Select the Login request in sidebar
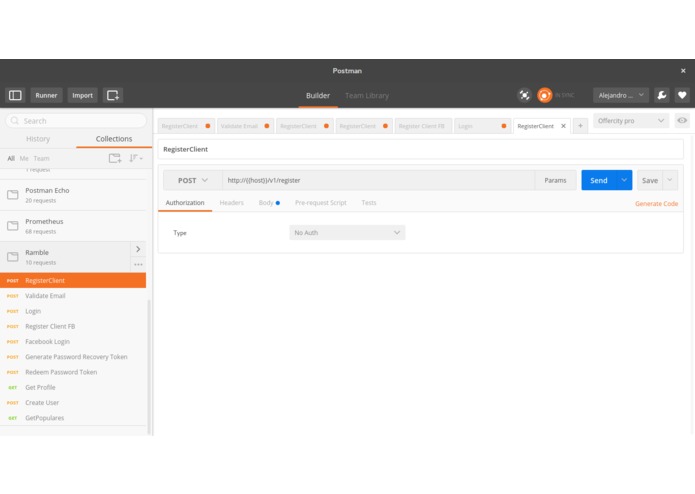 [x=73, y=311]
